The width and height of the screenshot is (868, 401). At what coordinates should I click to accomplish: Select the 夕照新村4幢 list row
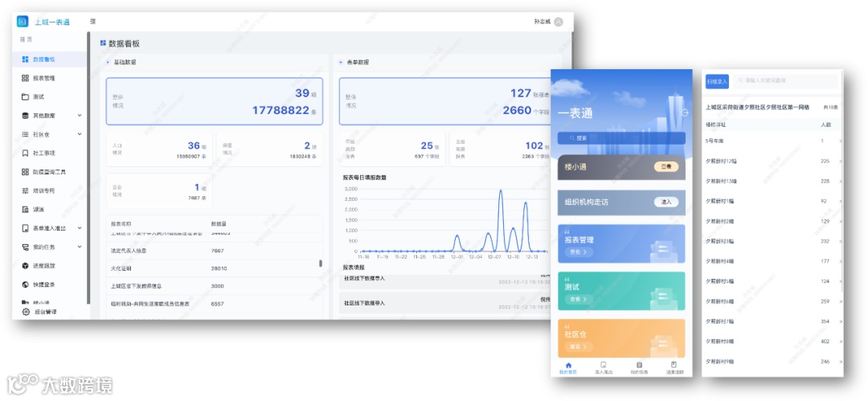[x=773, y=261]
